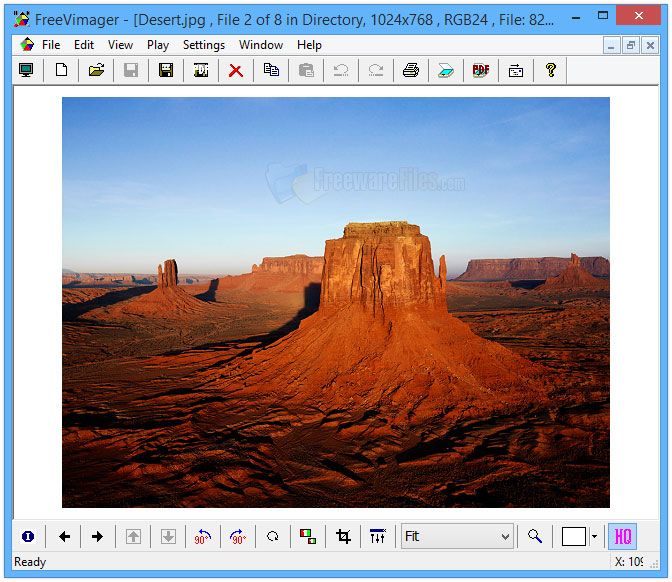
Task: Click the free rotate circular arrow
Action: tap(273, 536)
